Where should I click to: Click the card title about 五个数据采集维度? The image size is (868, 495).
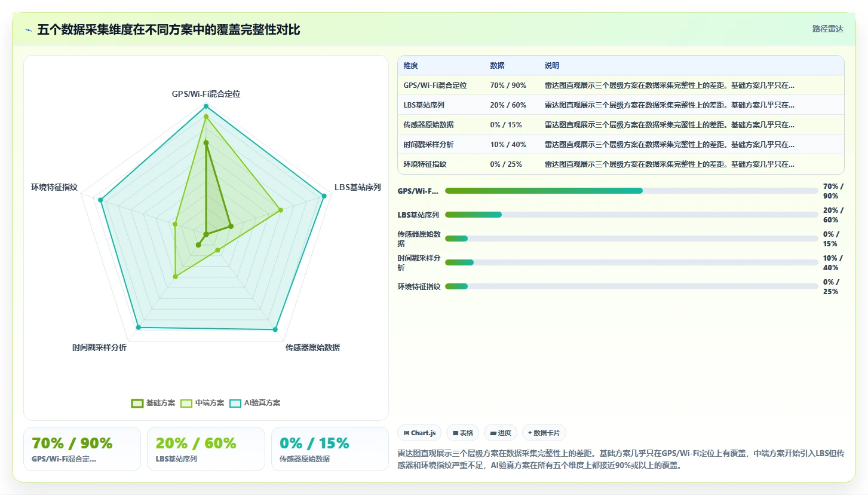point(168,29)
